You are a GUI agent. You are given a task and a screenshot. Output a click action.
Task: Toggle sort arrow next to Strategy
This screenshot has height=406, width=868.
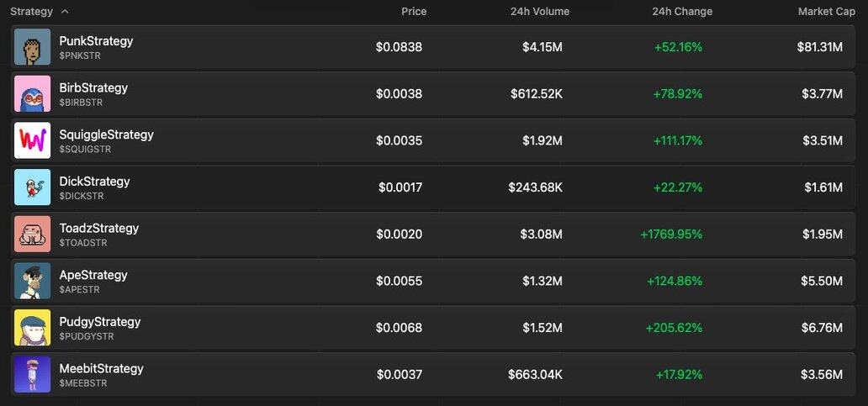tap(65, 11)
